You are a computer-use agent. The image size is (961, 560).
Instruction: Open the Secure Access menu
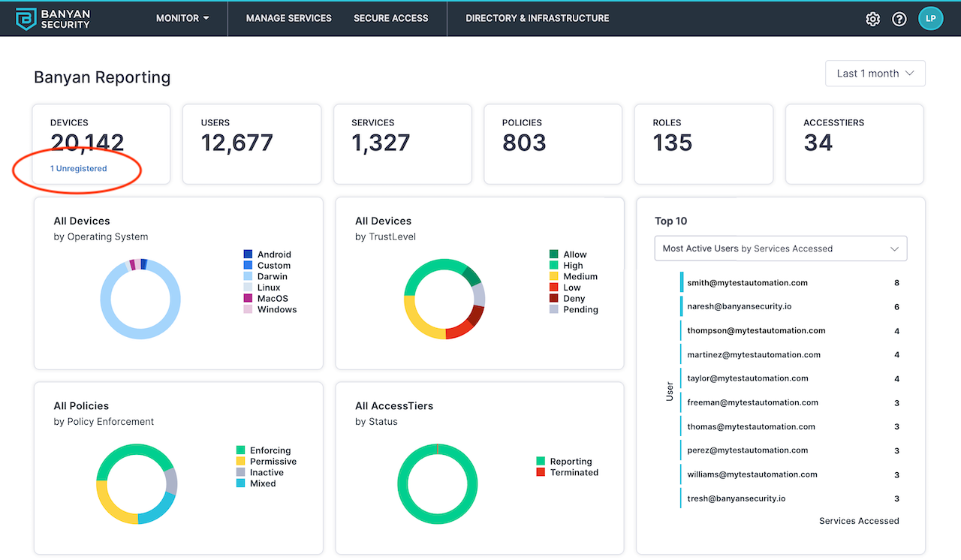pos(390,18)
